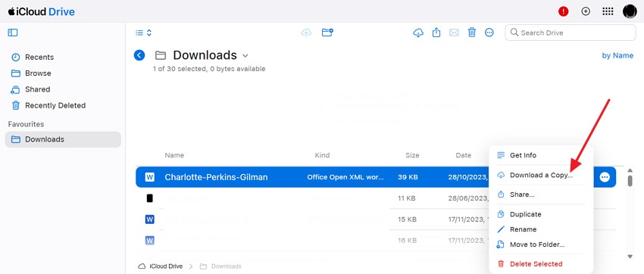Click the Word icon at 15 KB row
The width and height of the screenshot is (644, 274).
click(x=149, y=220)
